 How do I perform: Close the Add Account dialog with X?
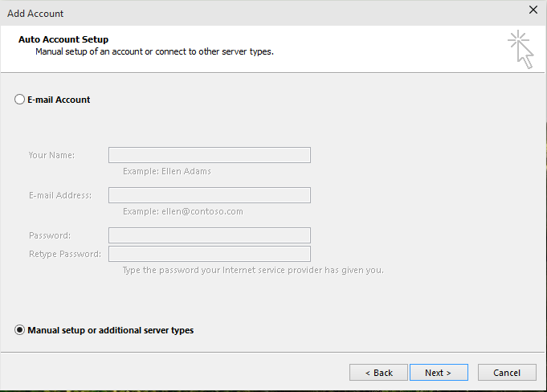tap(533, 10)
